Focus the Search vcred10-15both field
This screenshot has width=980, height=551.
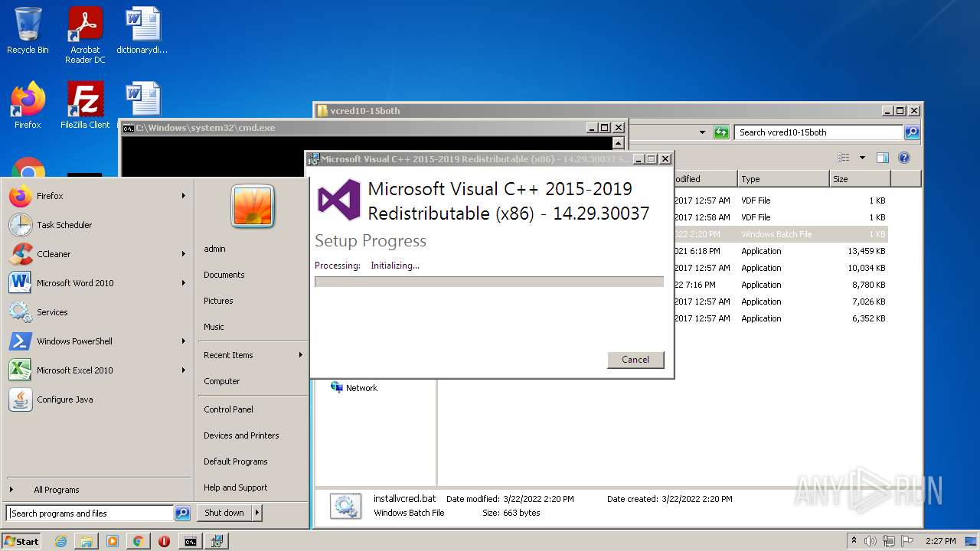(818, 132)
